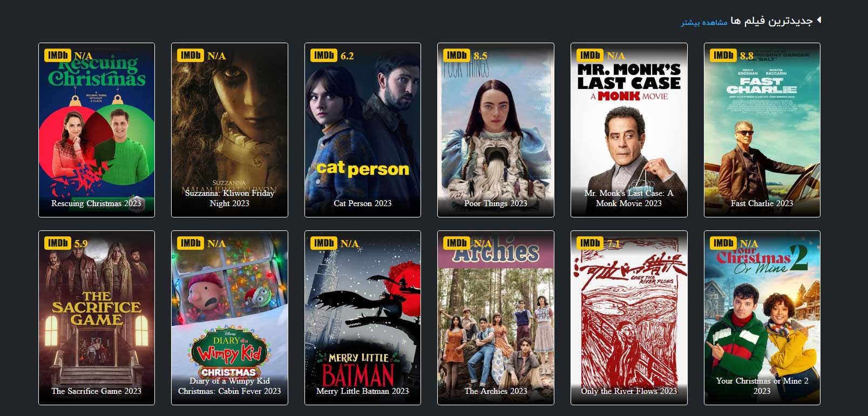Image resolution: width=868 pixels, height=416 pixels.
Task: Click IMDb badge on Merry Little Batman poster
Action: click(324, 243)
